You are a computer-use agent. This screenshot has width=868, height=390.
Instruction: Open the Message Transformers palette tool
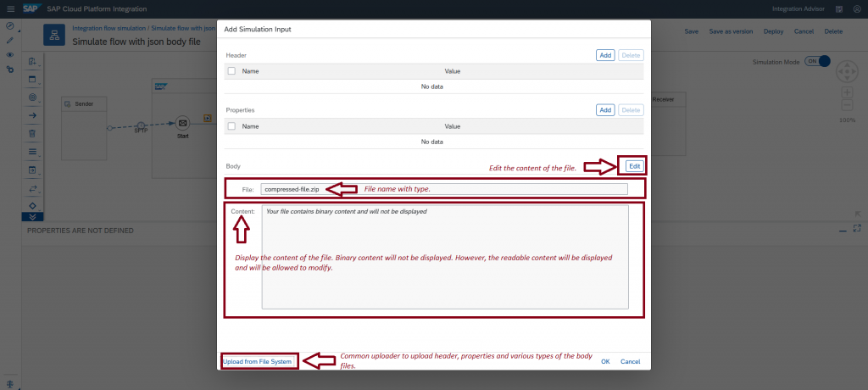(32, 151)
